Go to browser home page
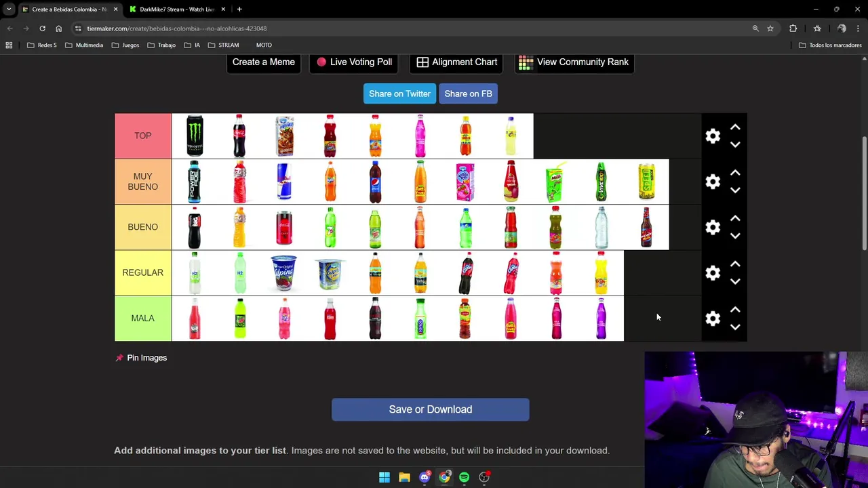The image size is (868, 488). click(x=58, y=28)
